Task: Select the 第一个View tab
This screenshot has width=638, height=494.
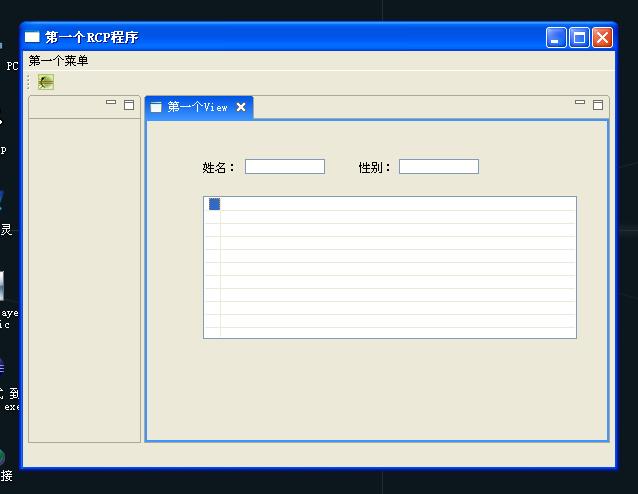Action: (199, 107)
